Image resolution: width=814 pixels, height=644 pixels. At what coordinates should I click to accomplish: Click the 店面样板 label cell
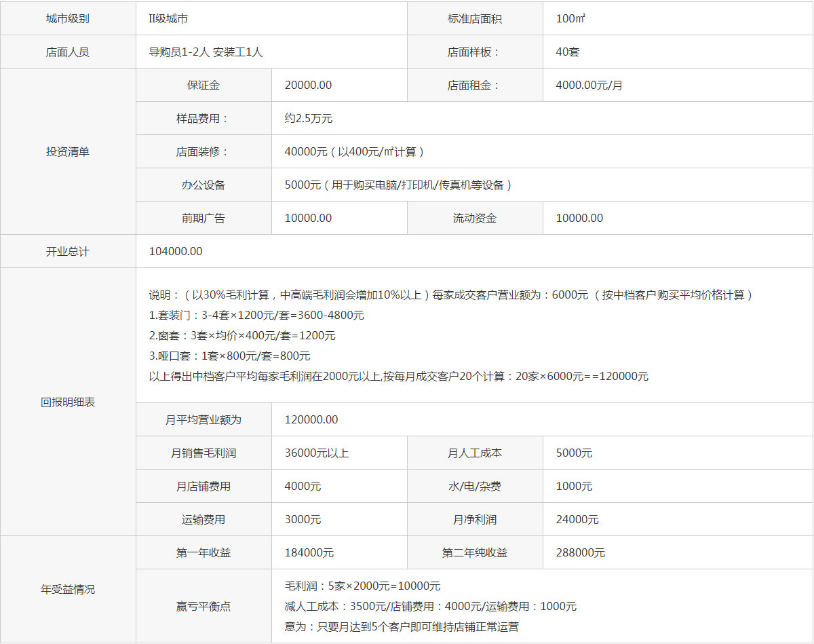click(475, 52)
